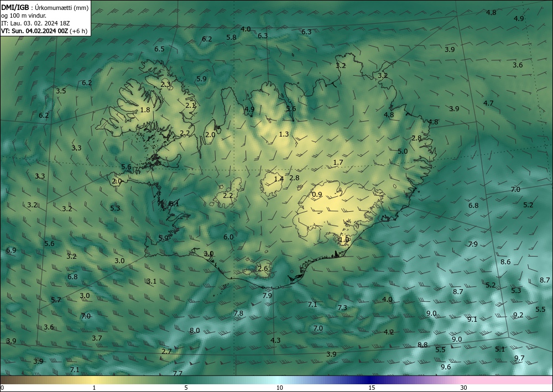
Task: Click the "7.7" value at the bottom edge
Action: click(x=178, y=373)
